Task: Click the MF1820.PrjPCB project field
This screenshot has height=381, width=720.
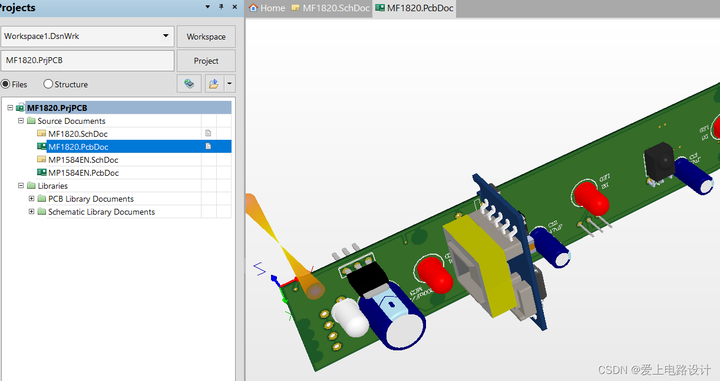Action: coord(87,61)
